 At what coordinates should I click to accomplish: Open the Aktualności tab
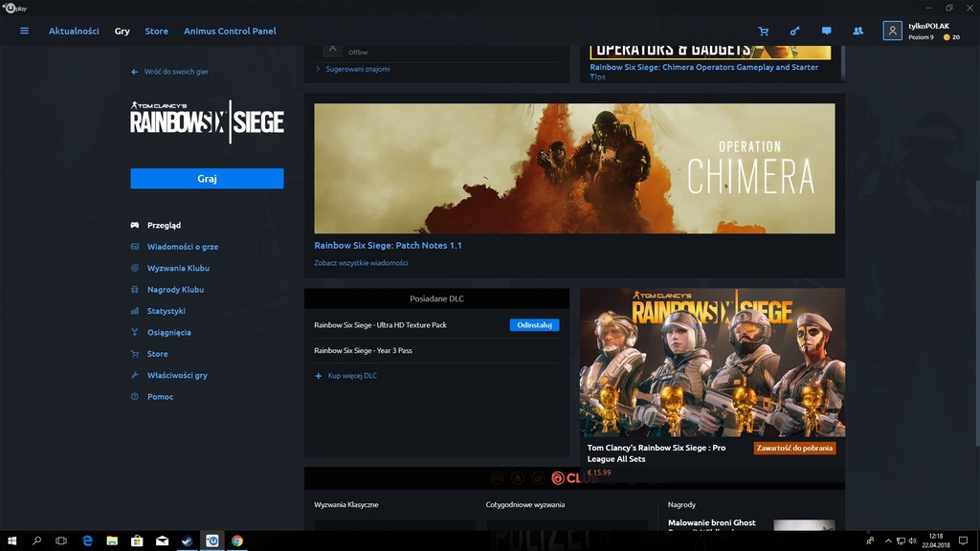74,31
